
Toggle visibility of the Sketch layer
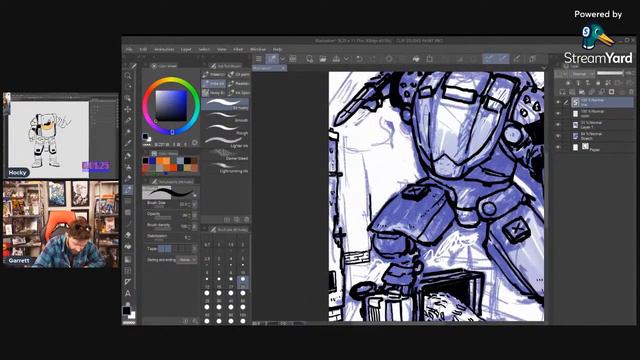pyautogui.click(x=558, y=136)
